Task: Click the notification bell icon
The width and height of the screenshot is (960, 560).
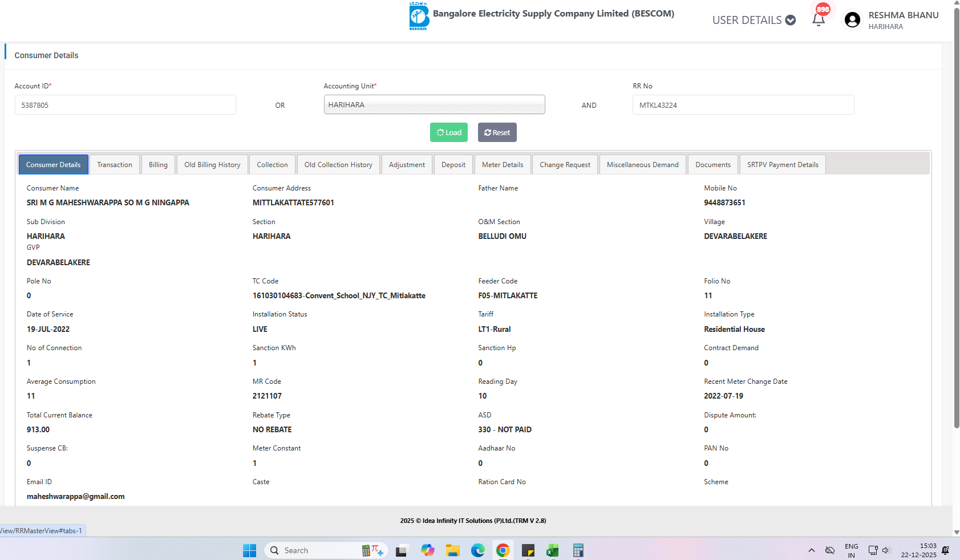Action: [x=819, y=20]
